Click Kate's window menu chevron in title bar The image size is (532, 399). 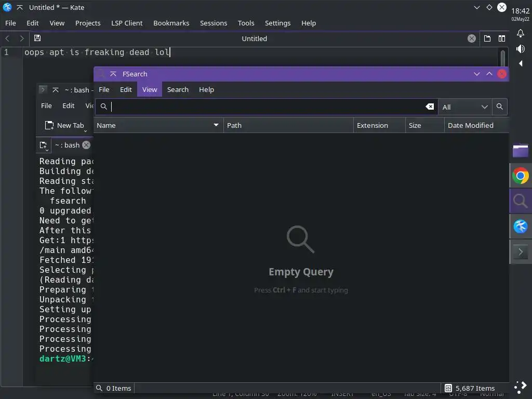pos(477,7)
